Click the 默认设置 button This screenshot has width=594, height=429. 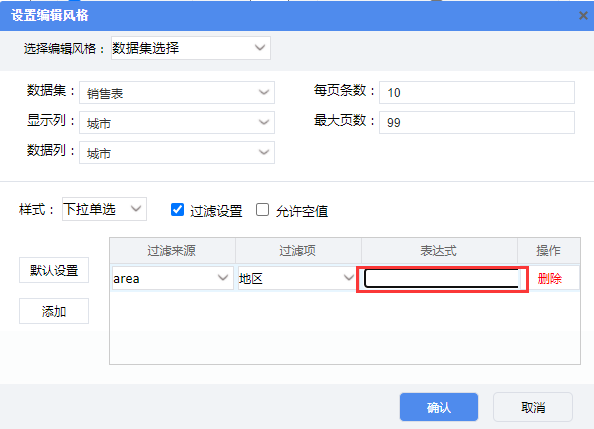click(x=54, y=270)
